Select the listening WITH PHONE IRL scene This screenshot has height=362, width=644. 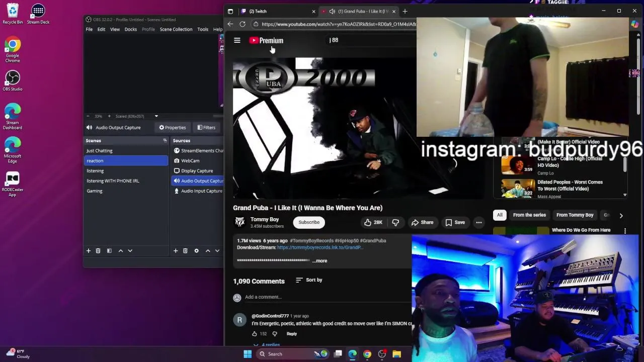coord(126,181)
